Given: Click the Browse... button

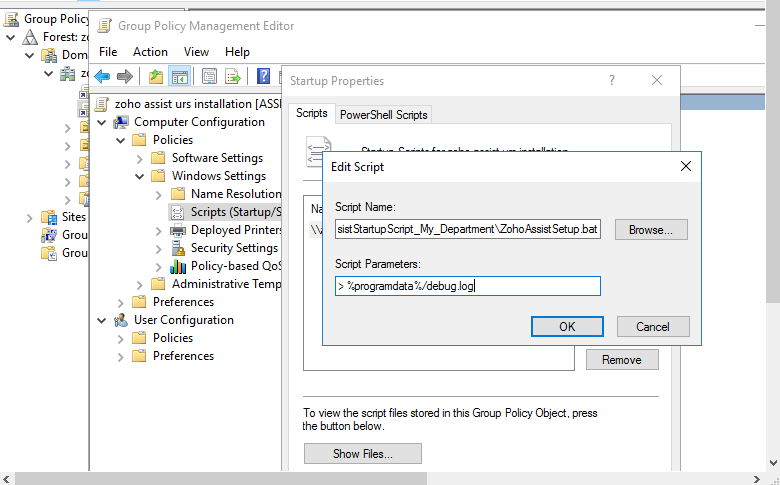Looking at the screenshot, I should click(651, 230).
